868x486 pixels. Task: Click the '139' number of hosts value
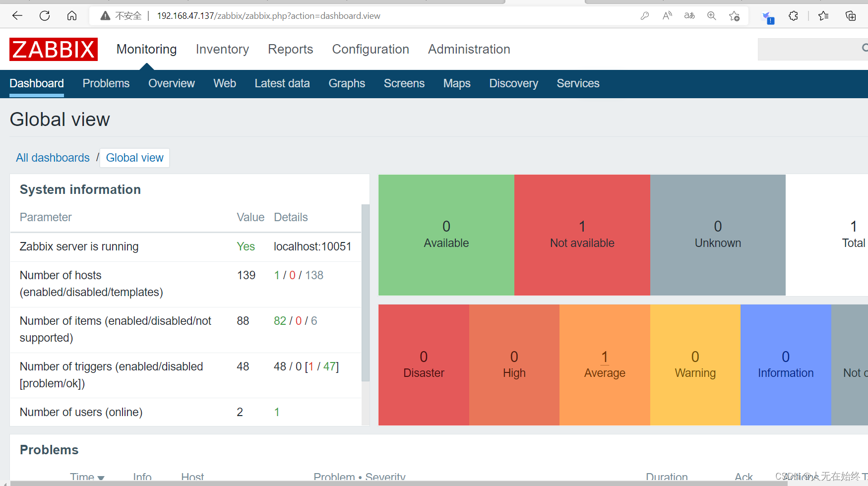(x=246, y=275)
